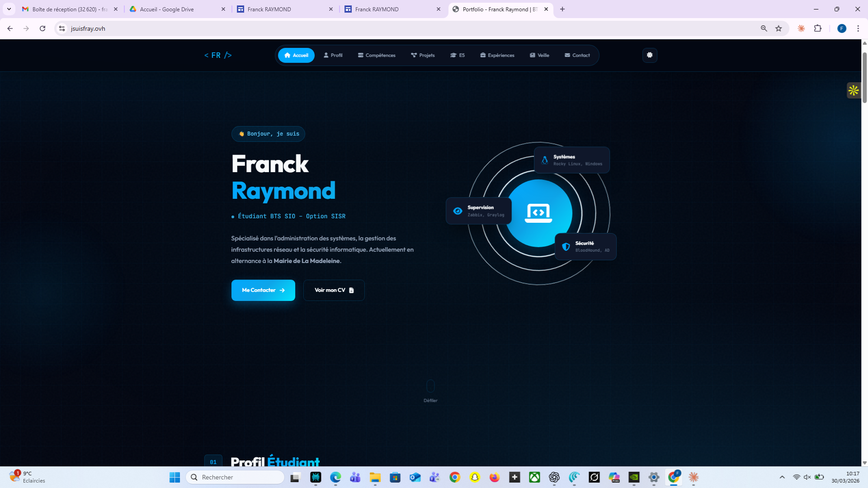Image resolution: width=868 pixels, height=488 pixels.
Task: Open the Chrome profile avatar
Action: [841, 28]
